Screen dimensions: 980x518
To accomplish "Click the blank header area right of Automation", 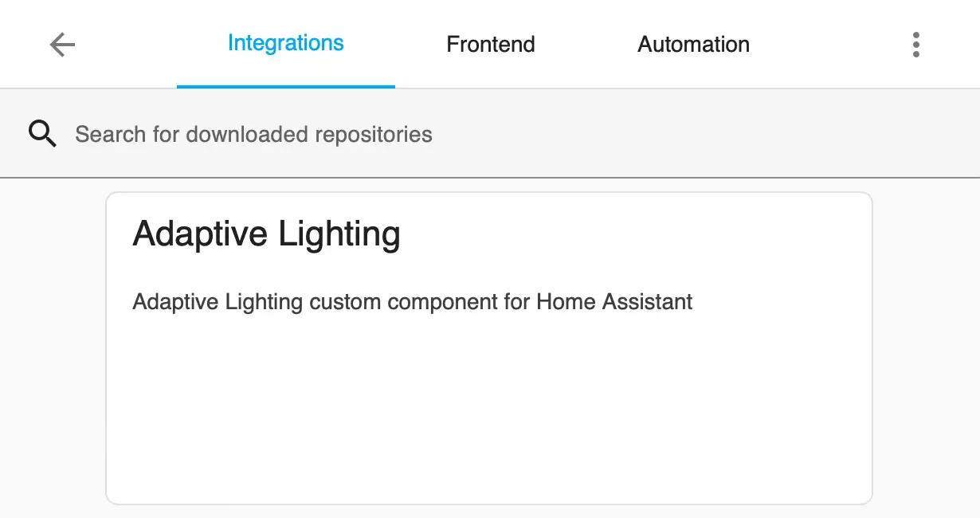I will point(829,45).
